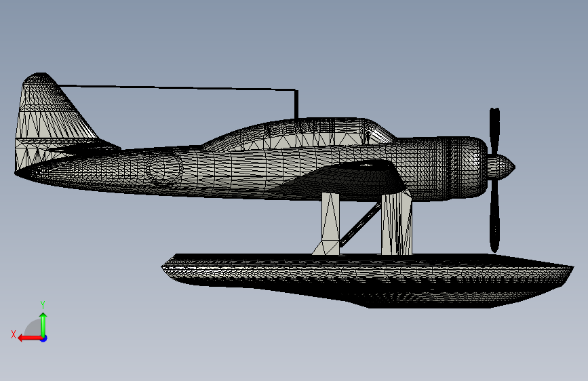Select the cockpit canopy

click(300, 134)
